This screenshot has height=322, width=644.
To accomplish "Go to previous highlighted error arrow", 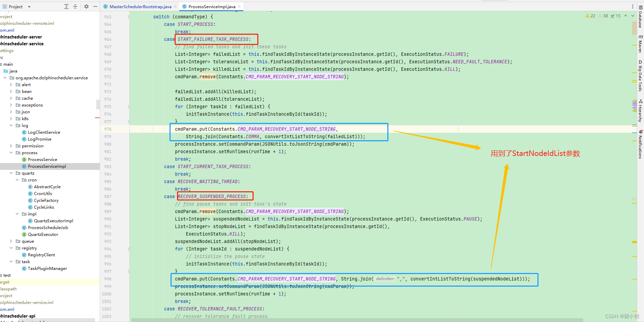I will [x=626, y=16].
